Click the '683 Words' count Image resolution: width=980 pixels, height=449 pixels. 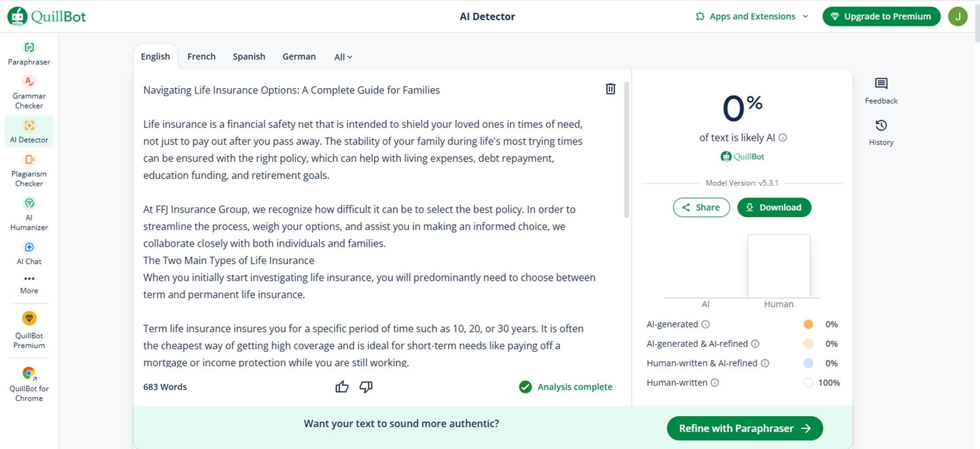(165, 387)
